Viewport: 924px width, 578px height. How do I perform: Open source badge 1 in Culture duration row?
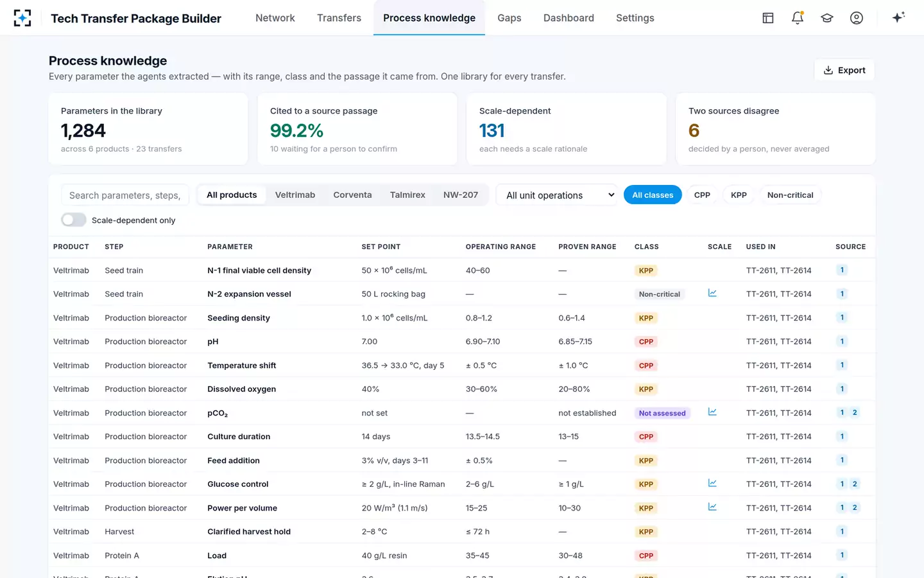[842, 436]
